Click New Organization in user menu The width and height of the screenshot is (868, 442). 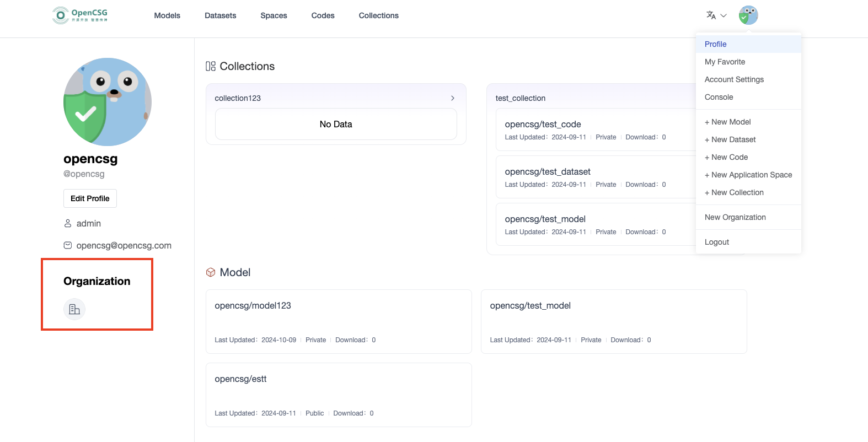735,217
